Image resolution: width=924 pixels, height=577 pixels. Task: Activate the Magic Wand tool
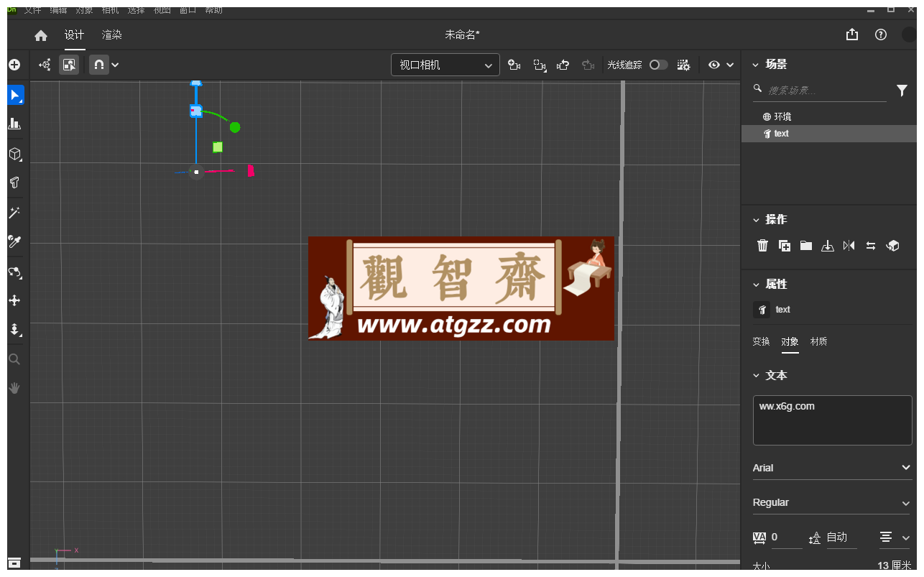tap(14, 213)
